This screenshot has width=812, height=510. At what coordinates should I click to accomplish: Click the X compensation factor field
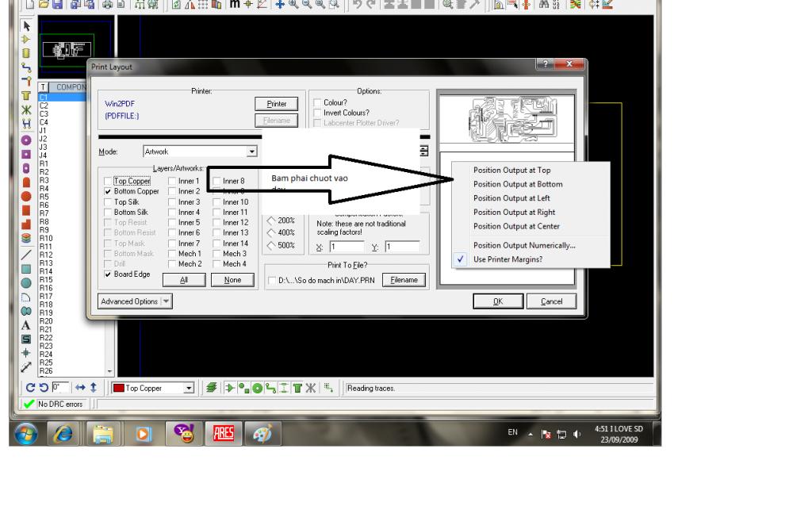click(347, 247)
